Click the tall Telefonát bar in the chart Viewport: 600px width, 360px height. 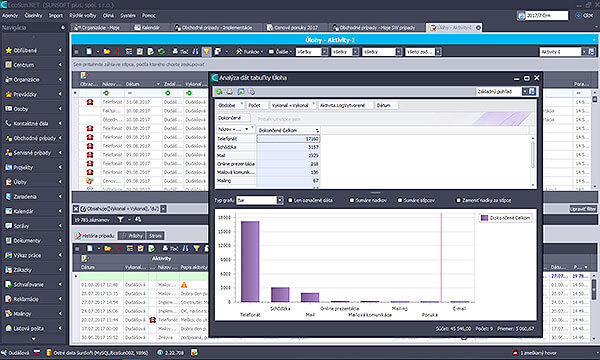pos(250,261)
